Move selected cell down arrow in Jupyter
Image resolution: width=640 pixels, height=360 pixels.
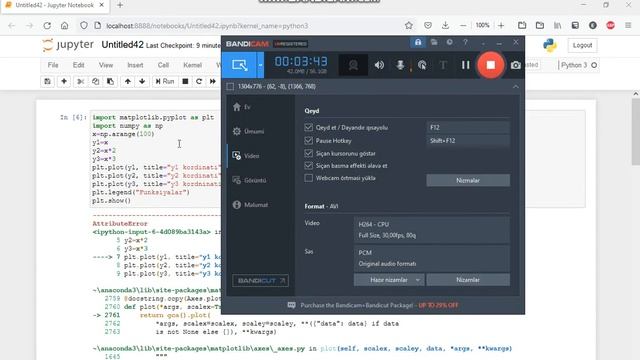coord(142,81)
